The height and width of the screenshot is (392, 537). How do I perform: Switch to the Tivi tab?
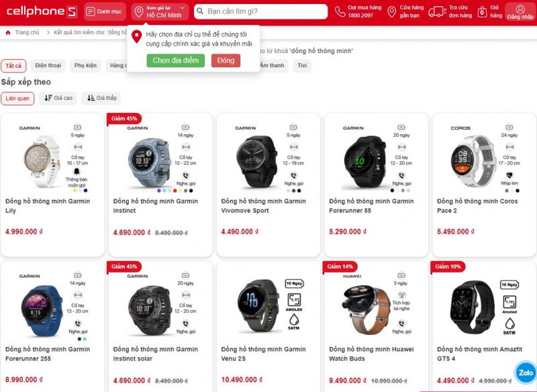[302, 65]
